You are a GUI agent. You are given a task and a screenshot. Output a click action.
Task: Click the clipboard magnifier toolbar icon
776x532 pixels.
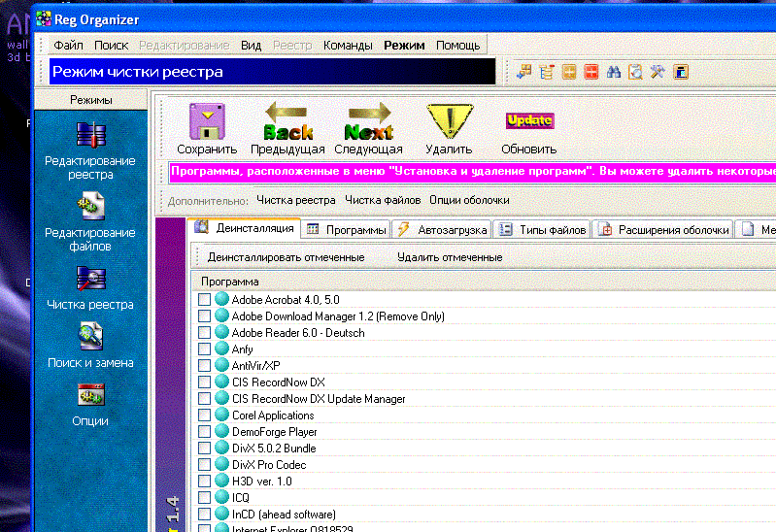coord(635,72)
